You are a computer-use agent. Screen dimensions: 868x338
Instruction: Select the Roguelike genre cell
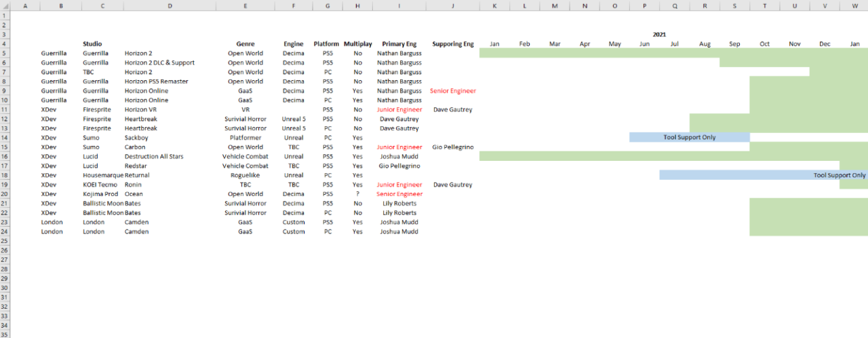(245, 175)
